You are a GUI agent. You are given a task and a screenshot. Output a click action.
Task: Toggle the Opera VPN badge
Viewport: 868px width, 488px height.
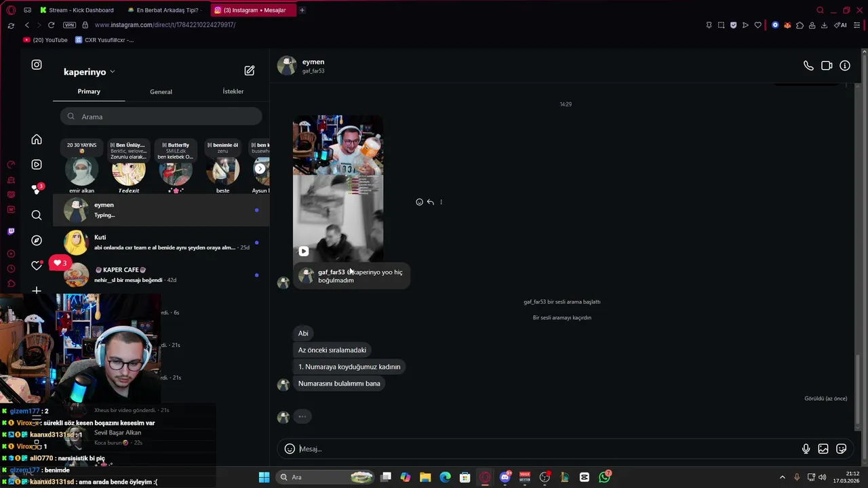[69, 25]
